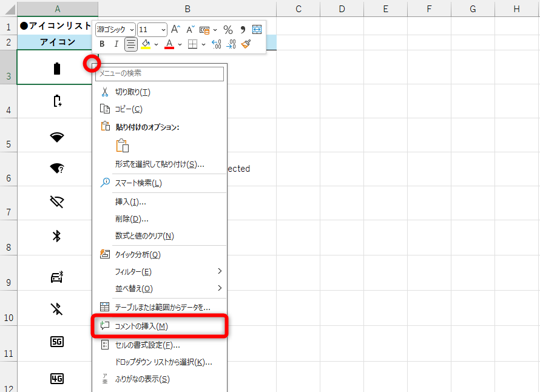The image size is (540, 392).
Task: Select テーブルまたは範囲からデータを...
Action: 160,307
